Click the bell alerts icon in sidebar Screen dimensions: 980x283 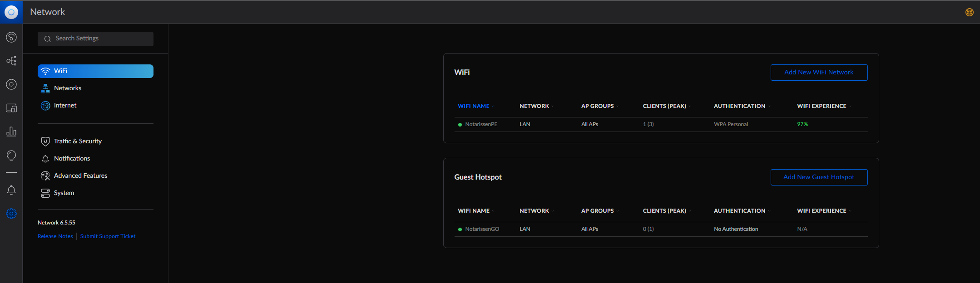click(11, 190)
